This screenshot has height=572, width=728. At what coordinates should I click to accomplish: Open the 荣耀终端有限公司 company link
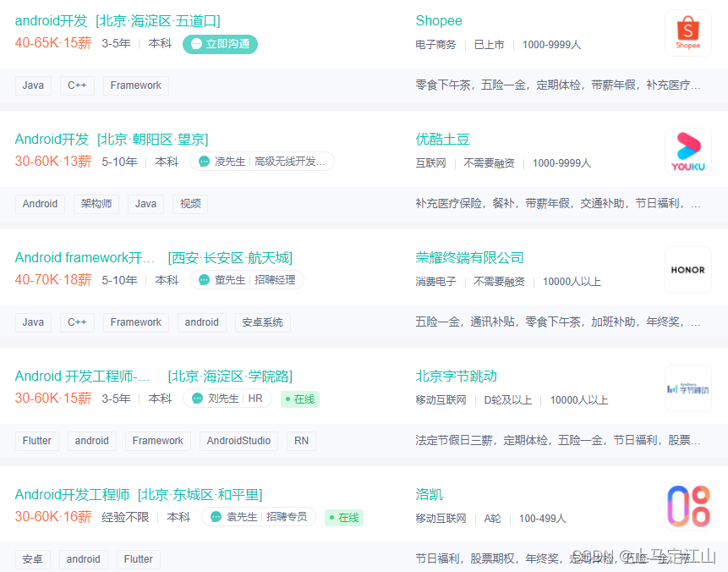(x=469, y=258)
